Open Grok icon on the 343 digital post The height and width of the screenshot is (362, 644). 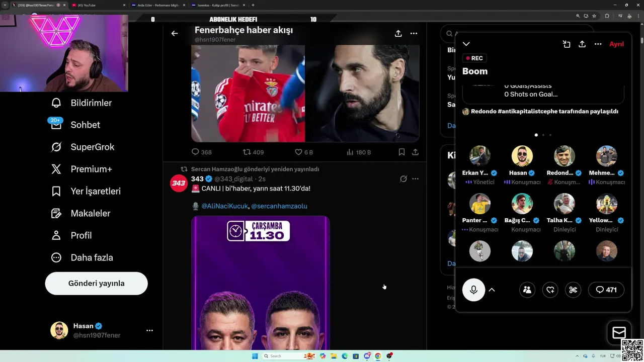click(x=403, y=179)
